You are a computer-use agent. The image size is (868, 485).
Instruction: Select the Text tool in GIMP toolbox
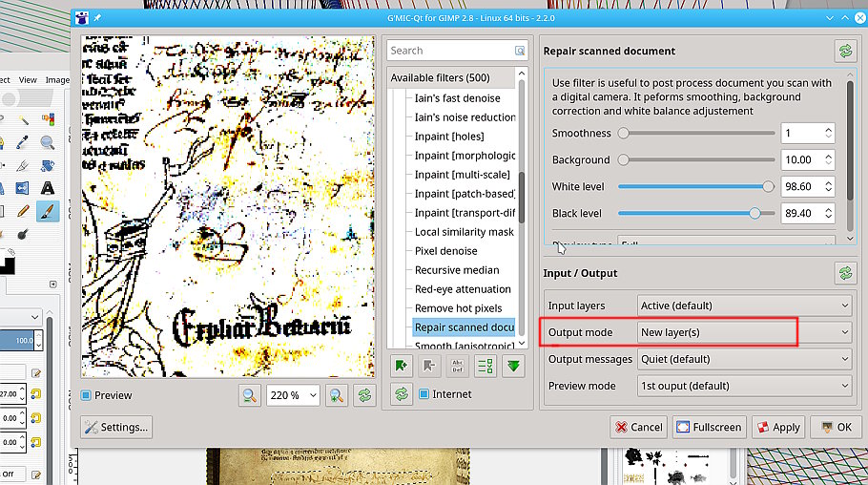coord(48,188)
